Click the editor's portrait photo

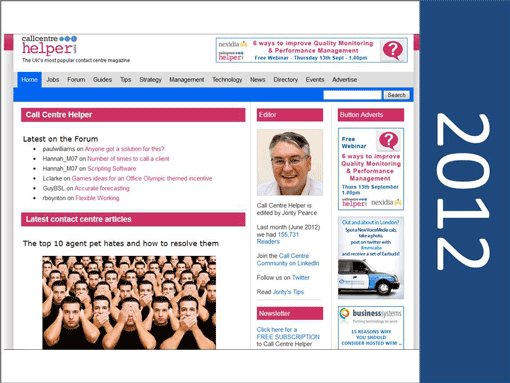[290, 162]
